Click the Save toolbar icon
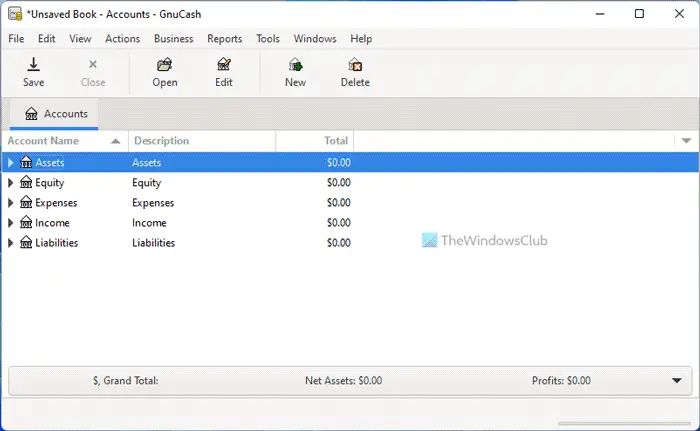 tap(33, 65)
